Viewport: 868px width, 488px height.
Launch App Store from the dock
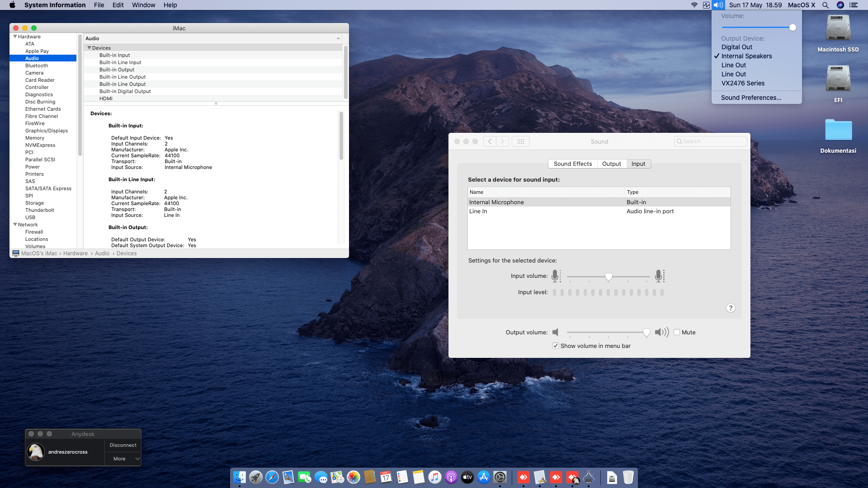(484, 477)
